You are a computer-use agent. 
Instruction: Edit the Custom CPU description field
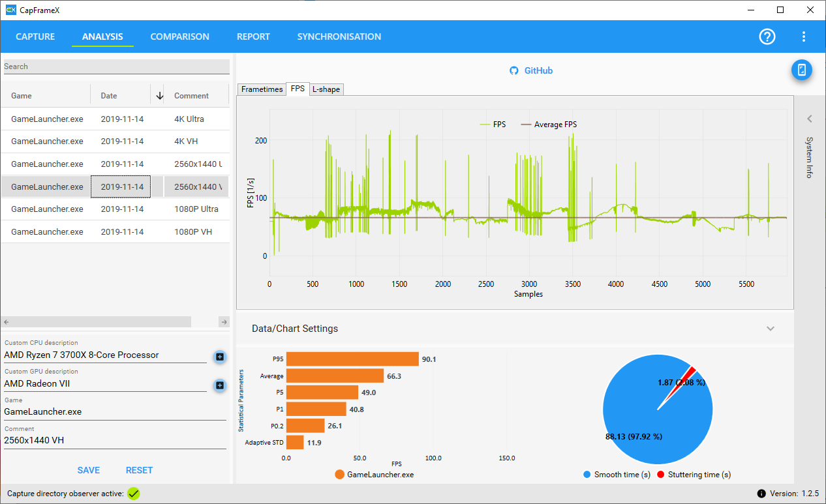pos(105,355)
